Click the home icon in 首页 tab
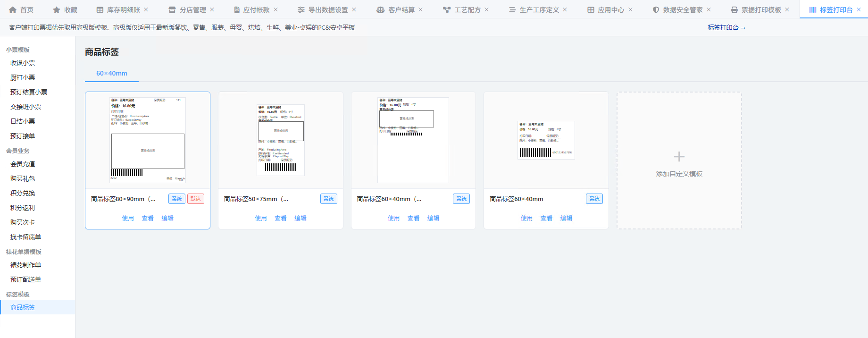868x338 pixels. coord(13,9)
